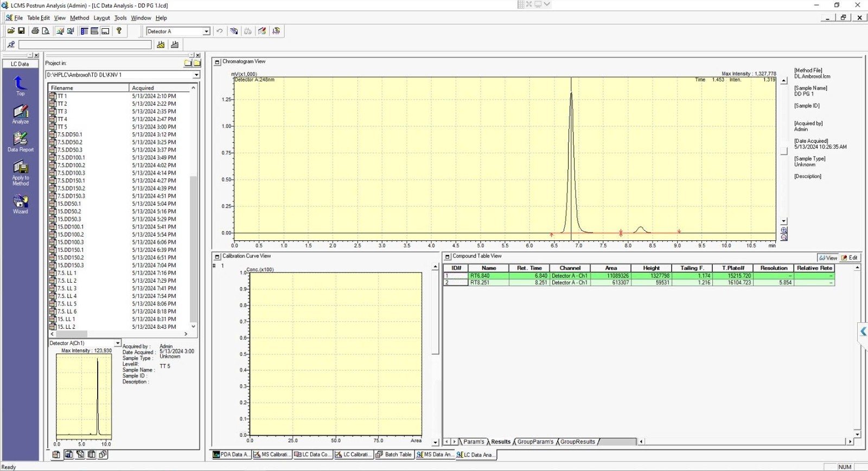The image size is (868, 471).
Task: Click the rightmost peak toolbar icon
Action: tap(276, 31)
